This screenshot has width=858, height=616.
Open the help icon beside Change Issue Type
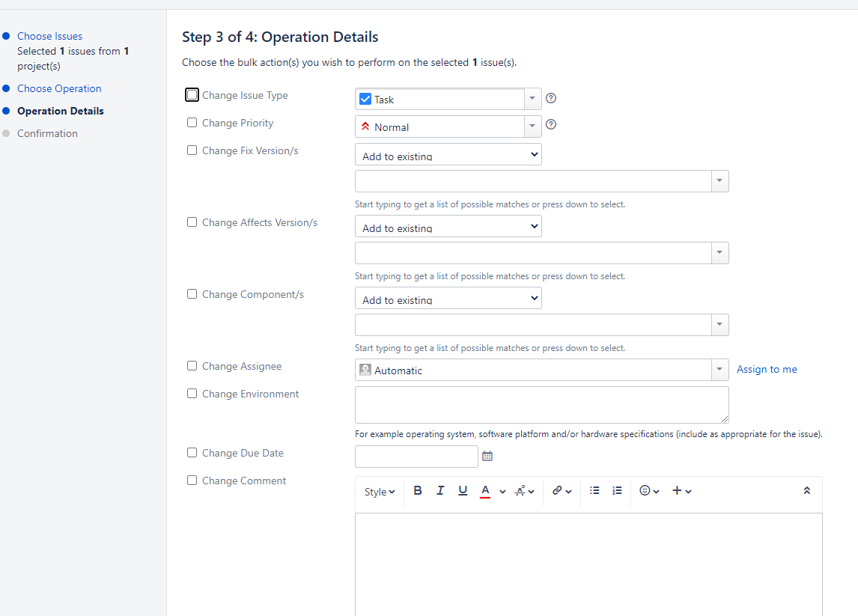coord(551,97)
